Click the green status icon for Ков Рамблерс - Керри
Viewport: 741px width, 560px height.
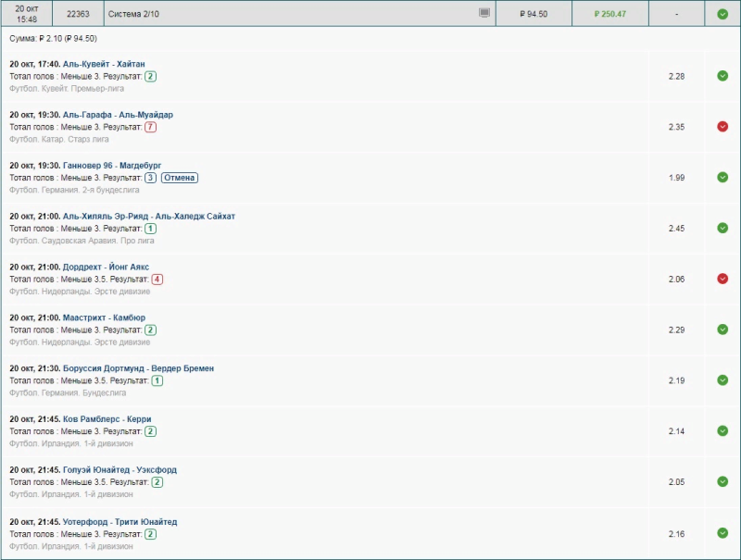(x=722, y=431)
